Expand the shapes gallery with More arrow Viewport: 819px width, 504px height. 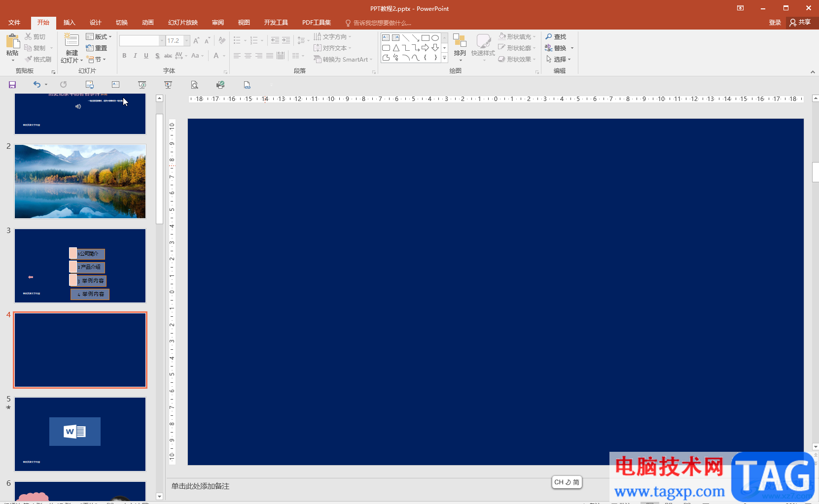444,58
